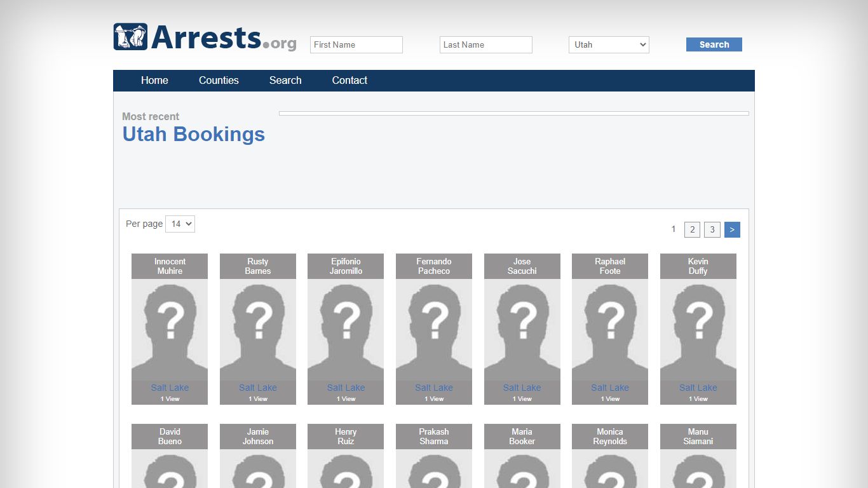Open the Home menu item
Screen dimensions: 868x488
point(154,80)
